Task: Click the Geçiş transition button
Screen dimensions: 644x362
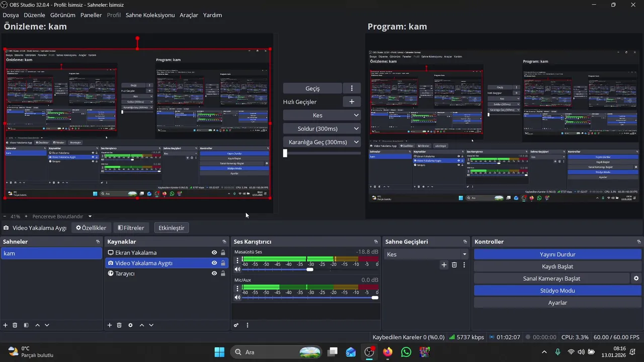Action: (x=312, y=88)
